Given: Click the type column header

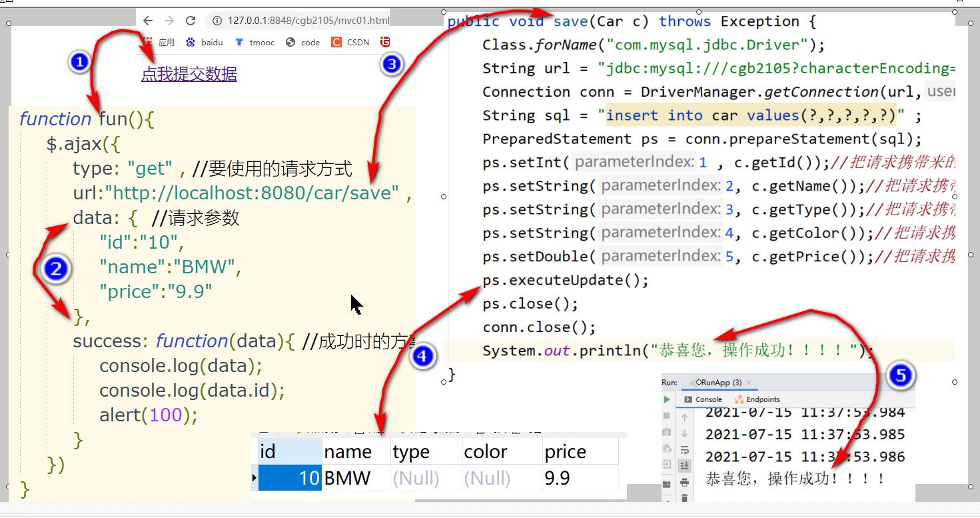Looking at the screenshot, I should [426, 451].
